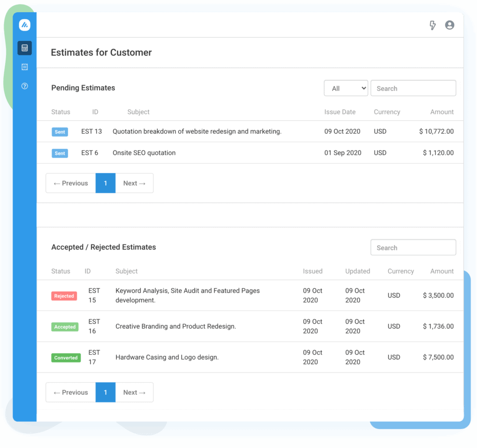This screenshot has height=448, width=477.
Task: Expand the All status filter dropdown
Action: pyautogui.click(x=346, y=88)
